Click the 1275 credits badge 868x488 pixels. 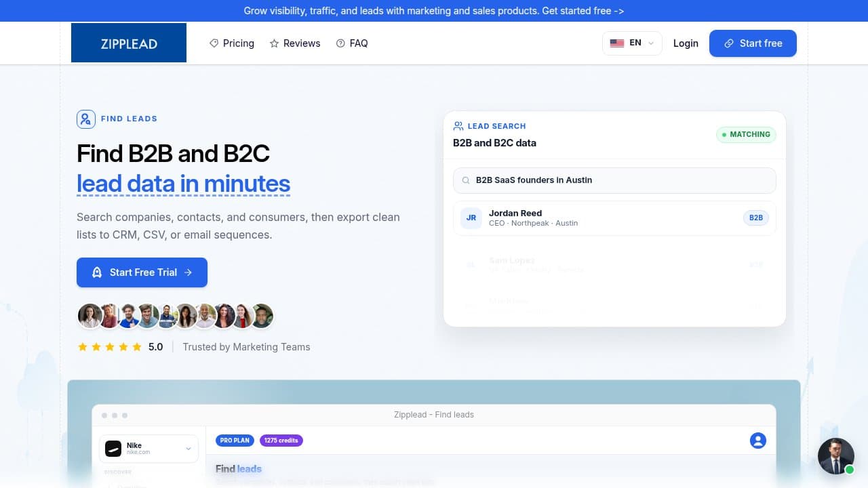[281, 441]
